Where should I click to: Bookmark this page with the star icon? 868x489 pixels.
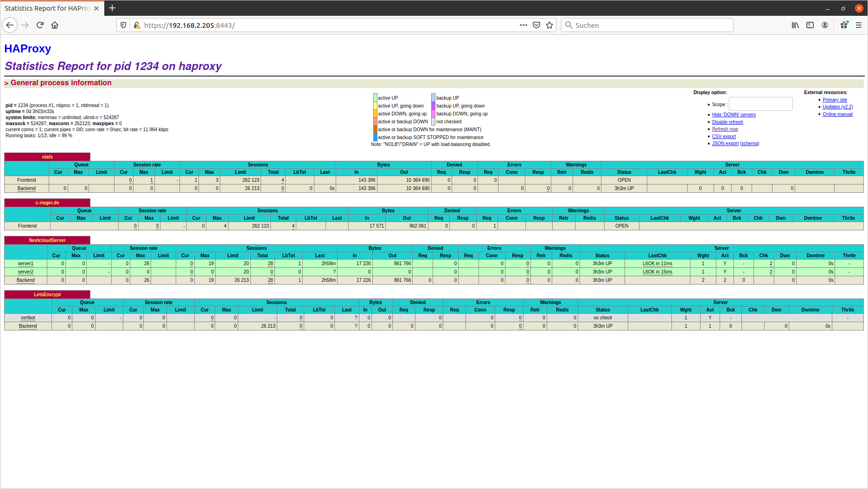(x=549, y=25)
